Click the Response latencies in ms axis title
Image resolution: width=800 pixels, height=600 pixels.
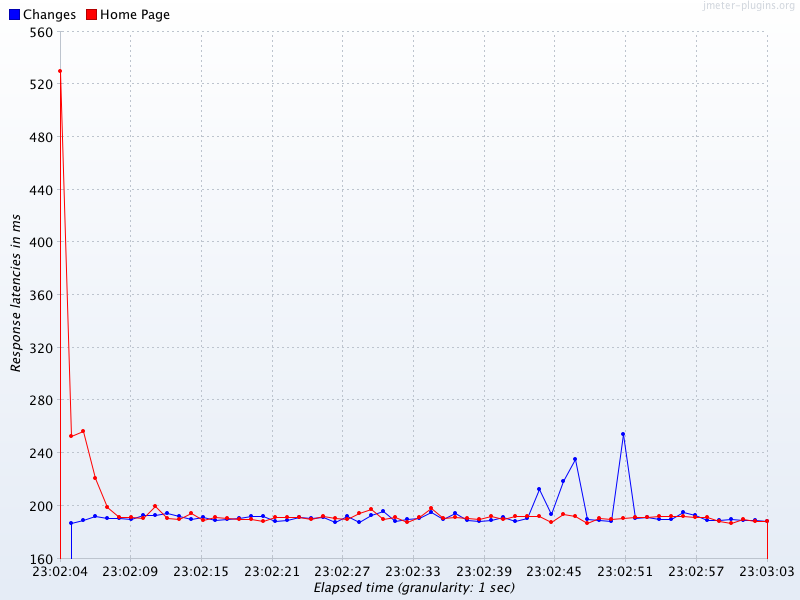16,293
